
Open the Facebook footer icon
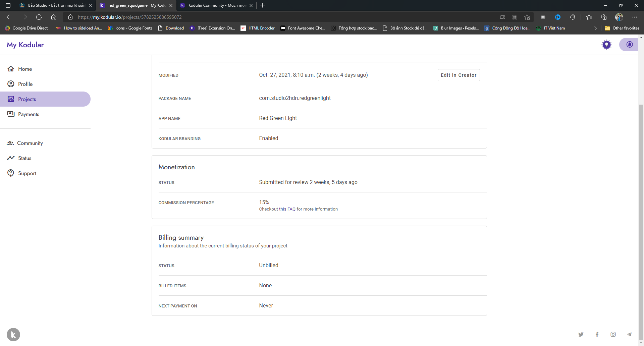(597, 334)
